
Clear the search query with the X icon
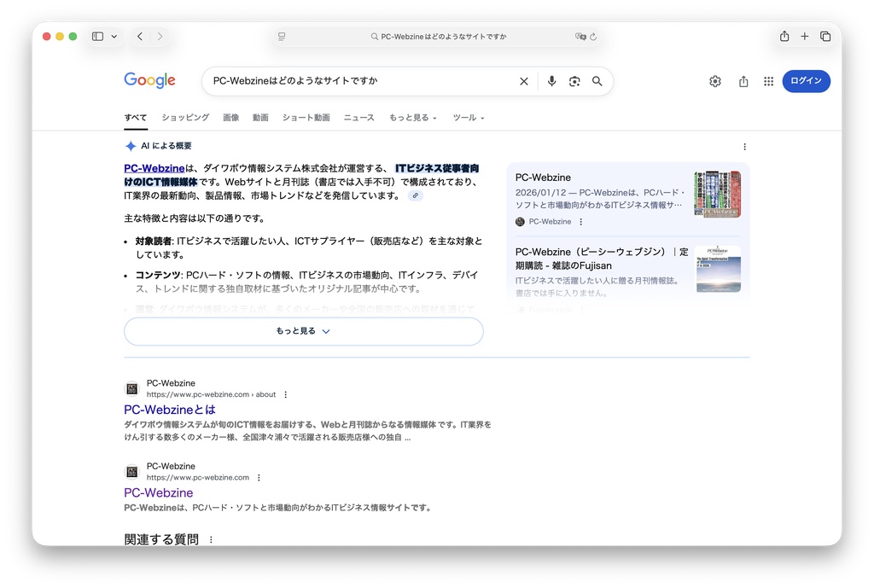point(523,81)
